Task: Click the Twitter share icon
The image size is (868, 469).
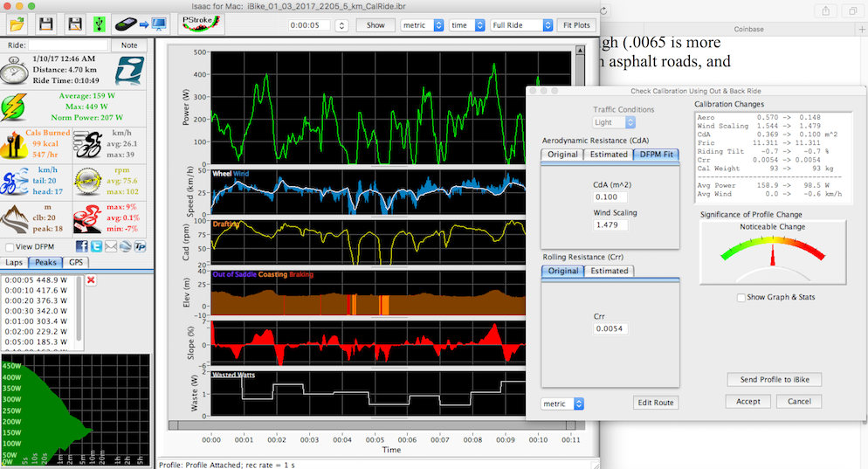Action: (x=95, y=247)
